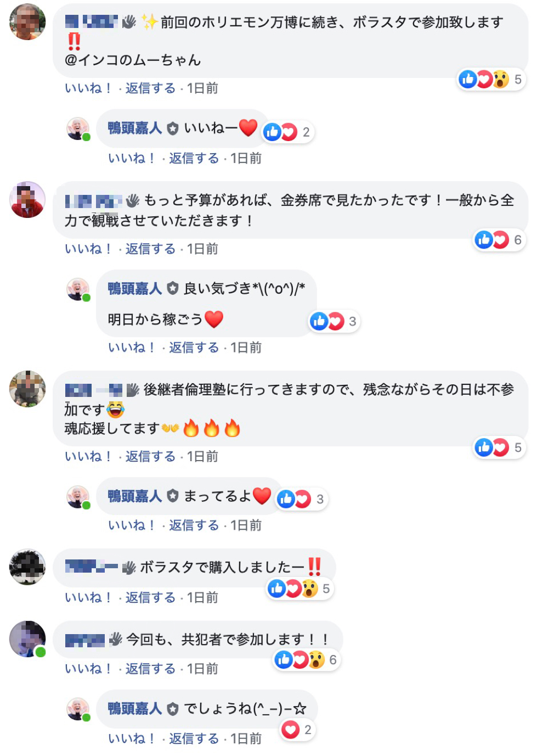Open reactions on the 後継者倫理塾 comment
The height and width of the screenshot is (756, 548).
[499, 447]
